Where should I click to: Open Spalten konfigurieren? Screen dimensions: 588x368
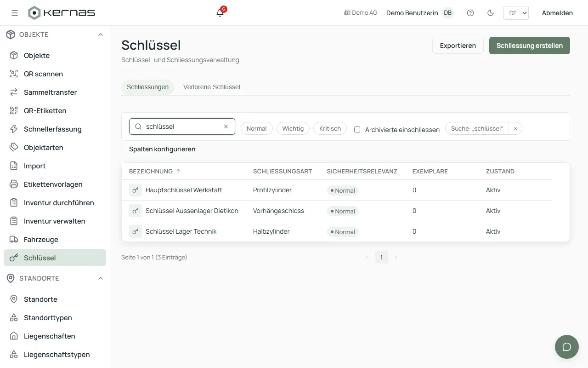[x=162, y=149]
